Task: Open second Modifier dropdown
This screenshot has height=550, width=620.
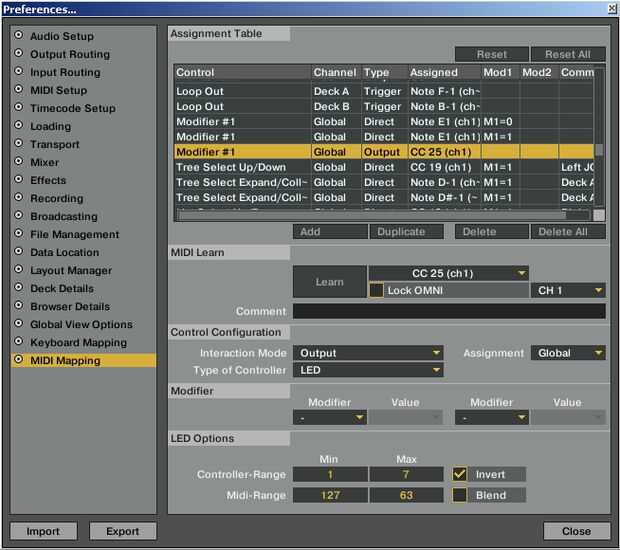Action: tap(491, 418)
